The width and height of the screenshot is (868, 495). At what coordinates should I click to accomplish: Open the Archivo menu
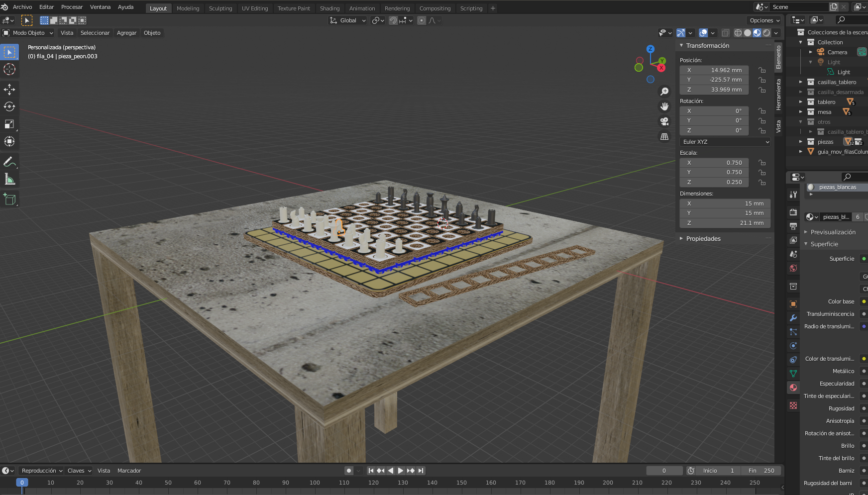(22, 7)
